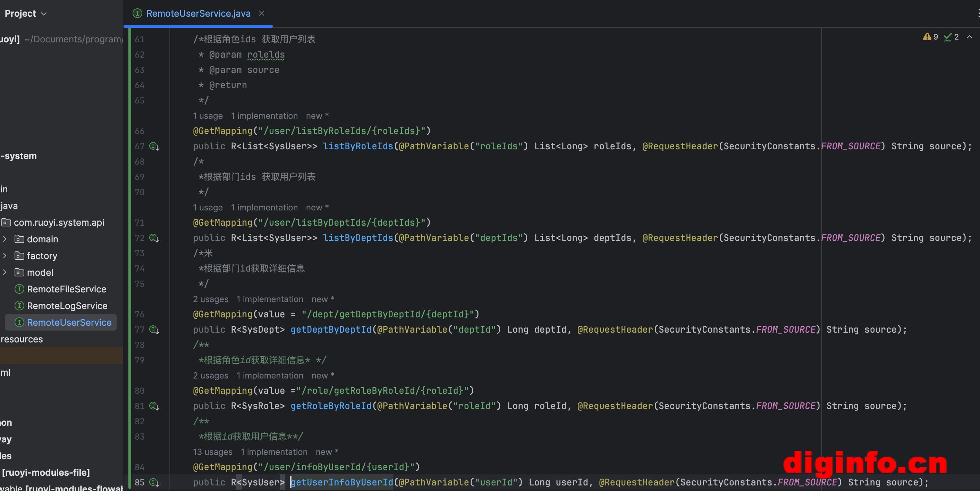Viewport: 980px width, 491px height.
Task: Click the getRoleByRoleId method name
Action: (x=331, y=406)
